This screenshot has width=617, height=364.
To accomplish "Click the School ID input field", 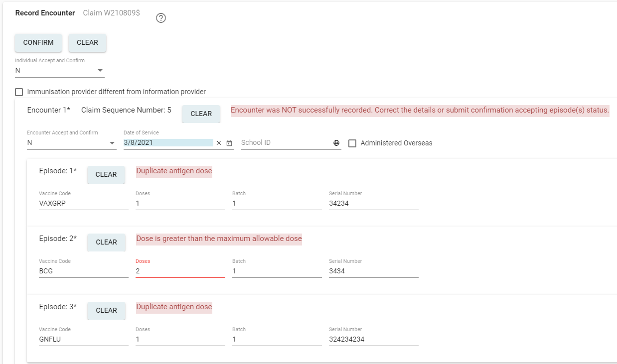I will [286, 143].
